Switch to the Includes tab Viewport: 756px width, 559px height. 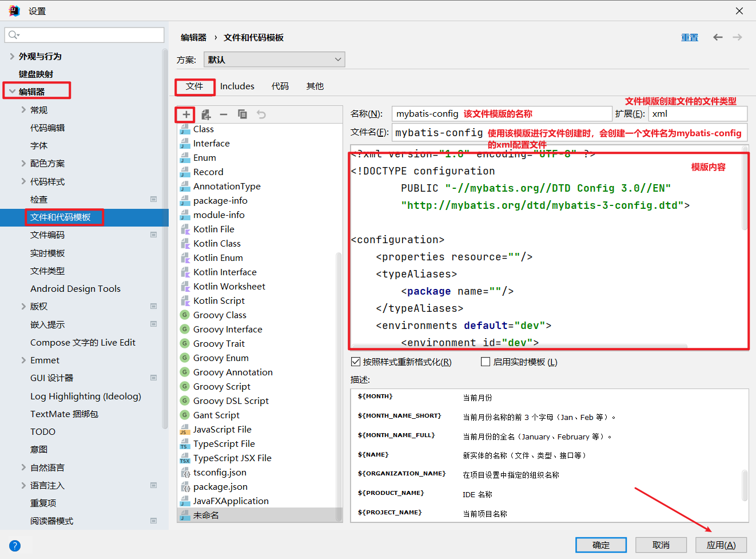pos(237,86)
